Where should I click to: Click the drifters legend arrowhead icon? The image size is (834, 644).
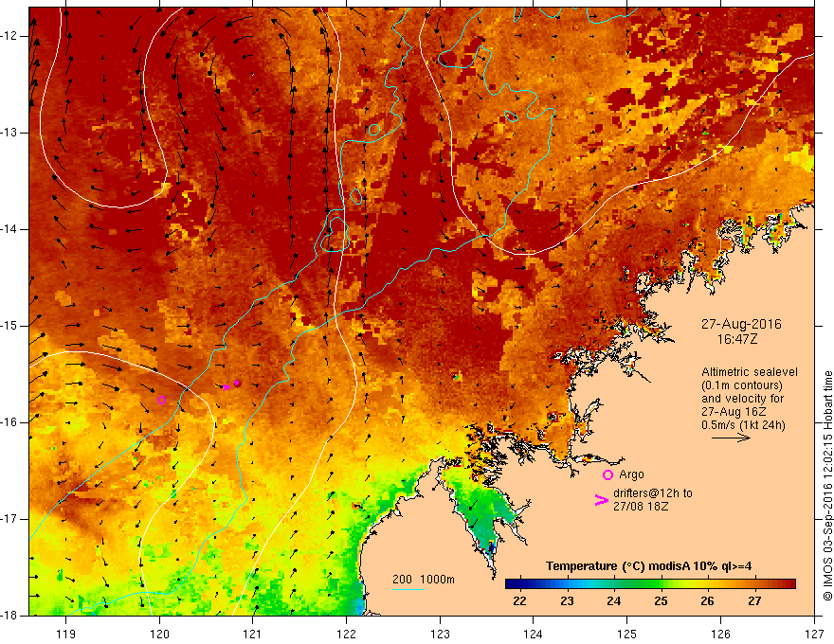tap(601, 499)
